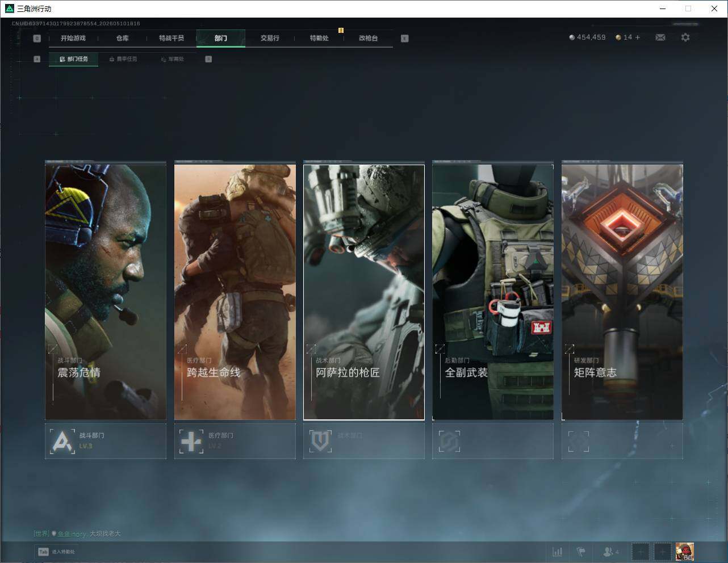Select the 部门 tab

tap(221, 38)
